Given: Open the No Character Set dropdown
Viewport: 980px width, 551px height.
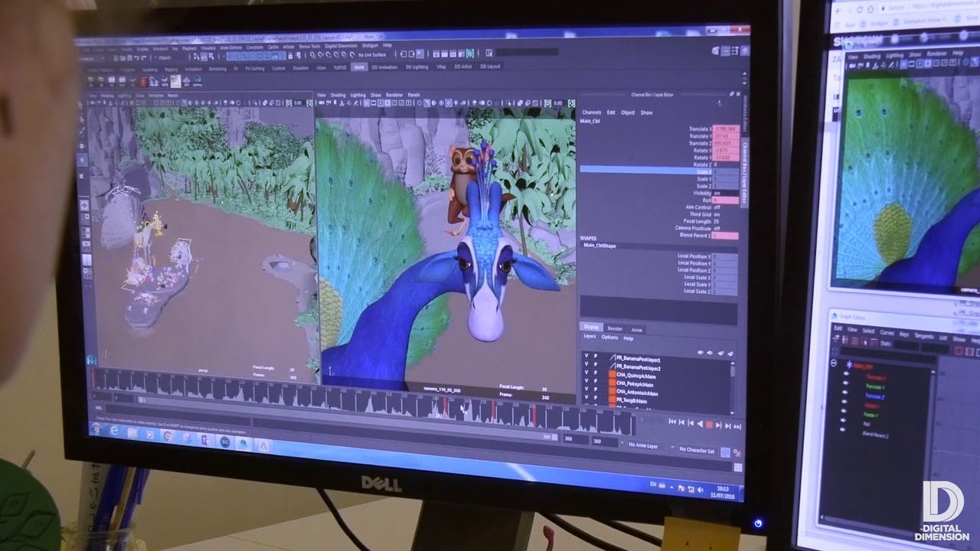Looking at the screenshot, I should [x=697, y=450].
